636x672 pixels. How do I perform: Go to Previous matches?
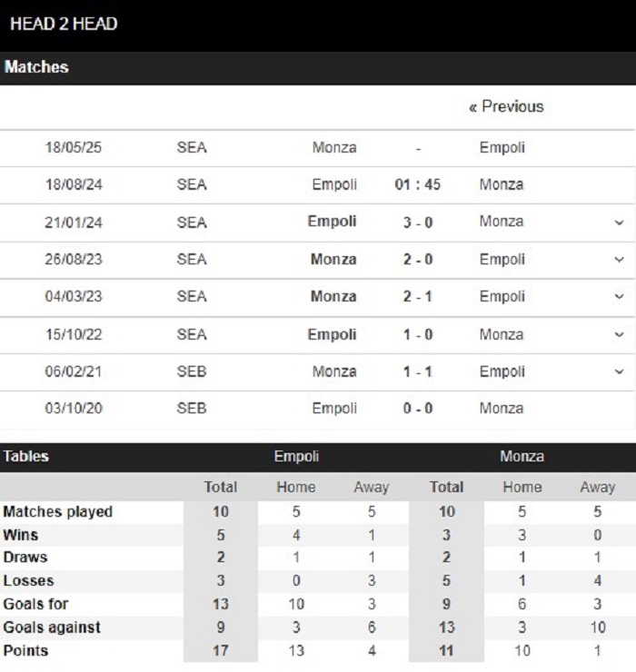(x=506, y=106)
